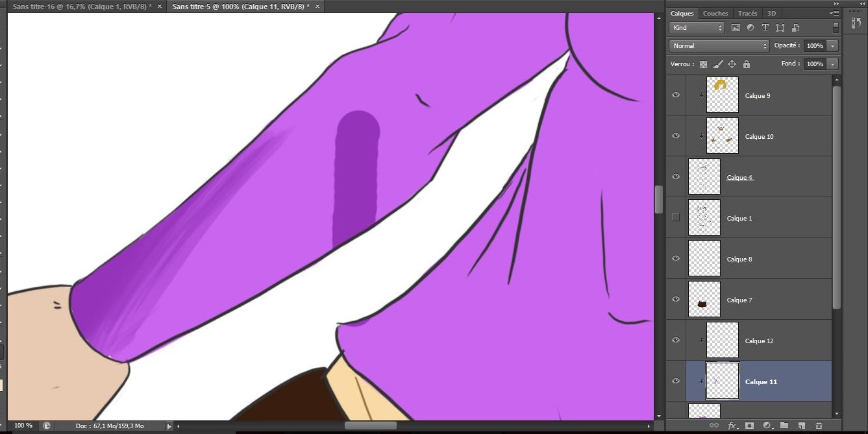Switch to the Couches tab

[x=715, y=13]
